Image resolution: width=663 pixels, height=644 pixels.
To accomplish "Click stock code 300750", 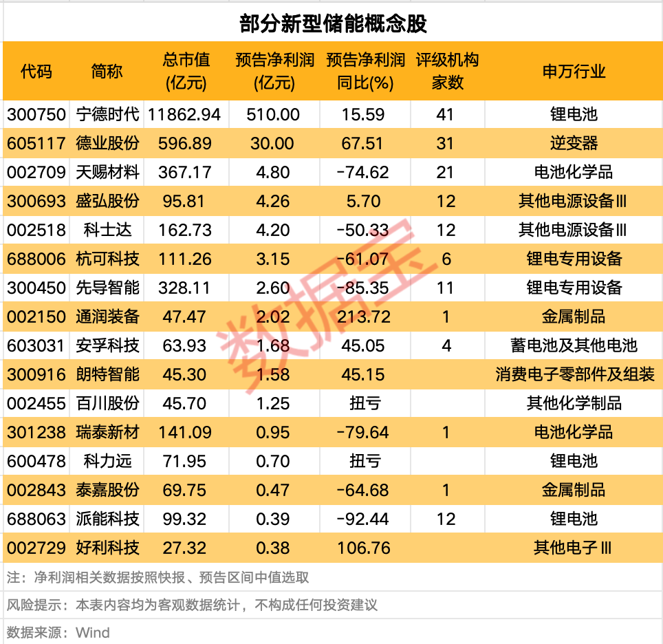I will (36, 114).
